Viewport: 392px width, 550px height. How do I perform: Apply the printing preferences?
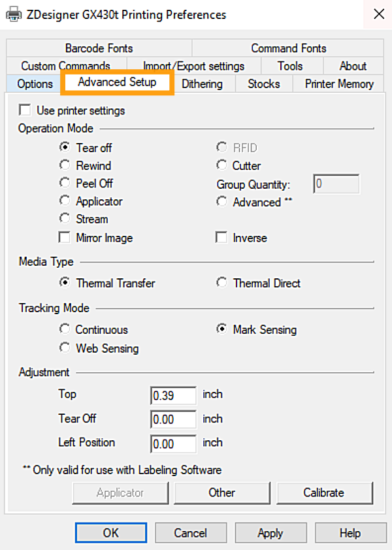tap(270, 533)
